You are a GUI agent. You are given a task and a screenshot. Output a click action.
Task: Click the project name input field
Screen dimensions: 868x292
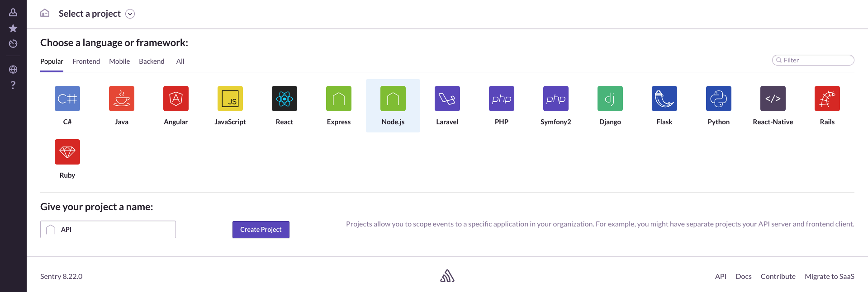[x=115, y=230]
